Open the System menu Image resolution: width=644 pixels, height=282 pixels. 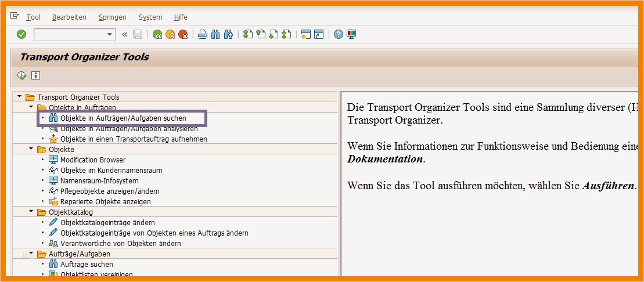pos(150,17)
